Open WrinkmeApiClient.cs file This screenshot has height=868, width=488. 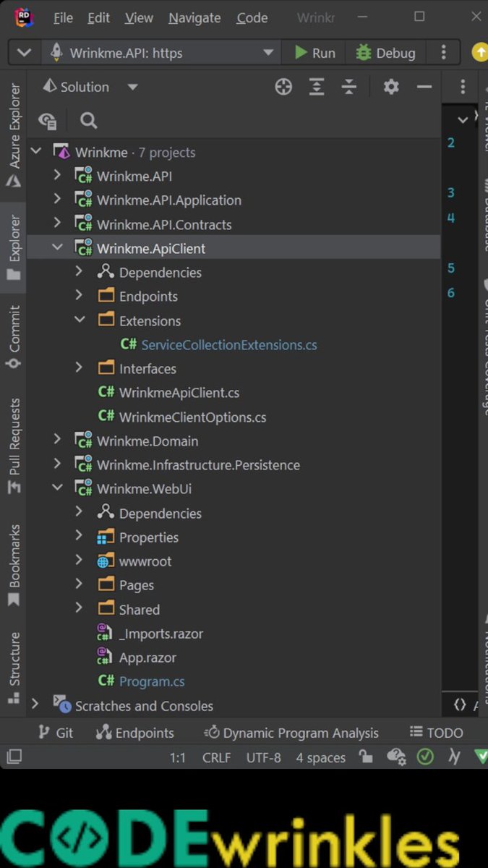point(179,393)
